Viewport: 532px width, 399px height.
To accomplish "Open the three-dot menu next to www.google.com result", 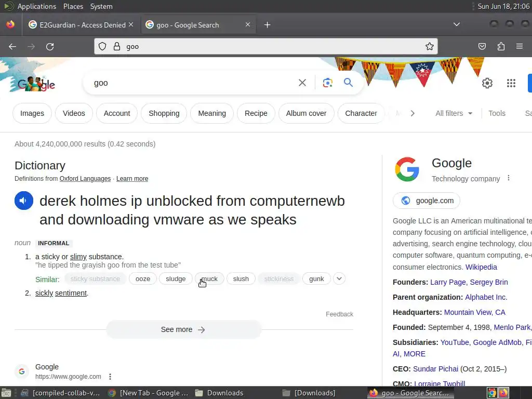I will 110,376.
